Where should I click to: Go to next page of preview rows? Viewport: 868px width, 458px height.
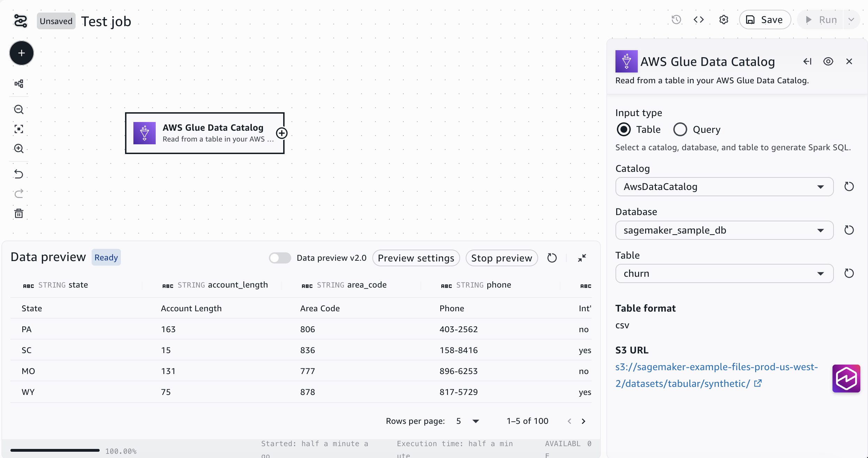[583, 421]
